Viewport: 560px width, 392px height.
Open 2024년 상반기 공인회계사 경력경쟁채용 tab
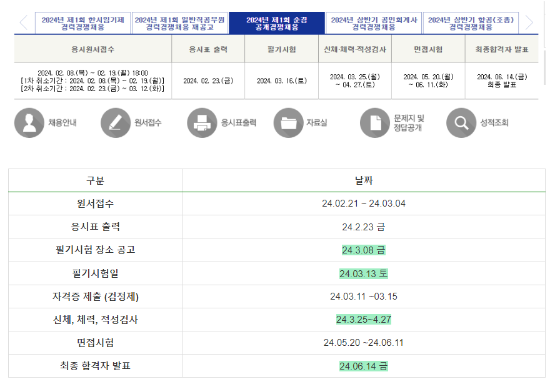[374, 23]
